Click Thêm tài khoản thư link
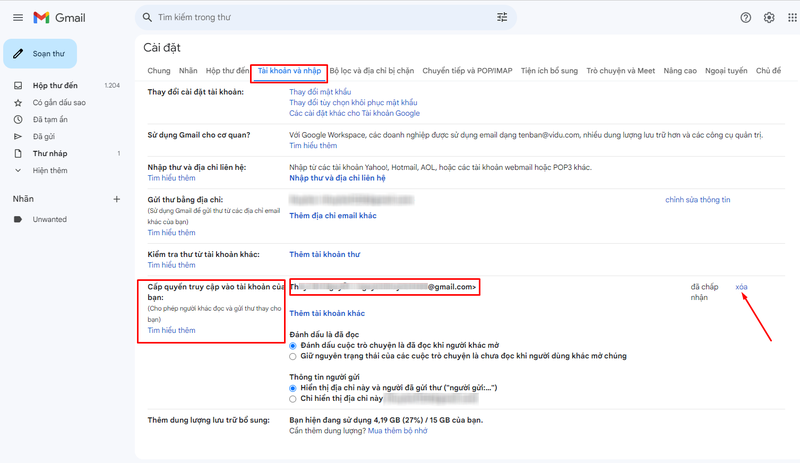 point(324,254)
